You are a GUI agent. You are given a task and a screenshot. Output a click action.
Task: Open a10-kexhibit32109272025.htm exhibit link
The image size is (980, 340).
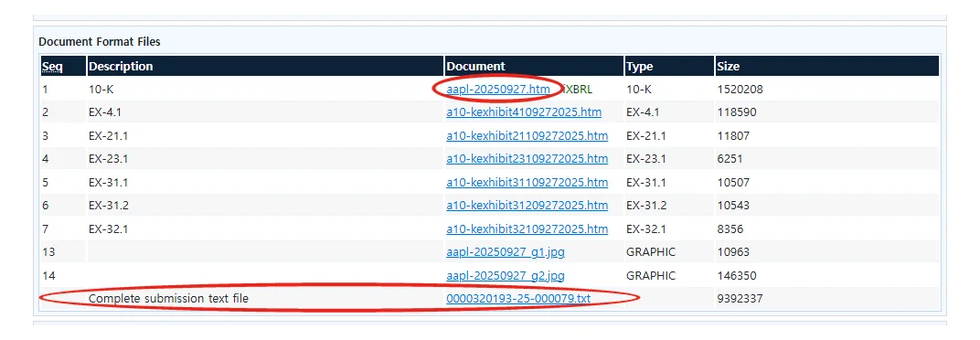(x=527, y=228)
